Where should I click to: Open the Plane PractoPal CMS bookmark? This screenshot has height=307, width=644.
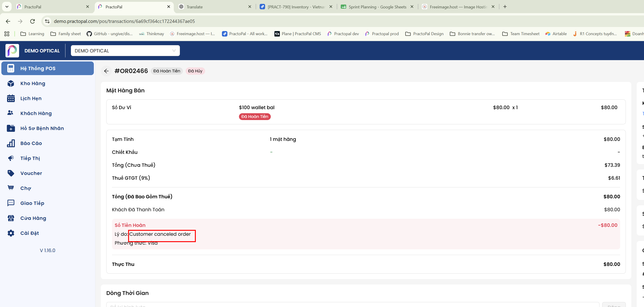coord(298,34)
